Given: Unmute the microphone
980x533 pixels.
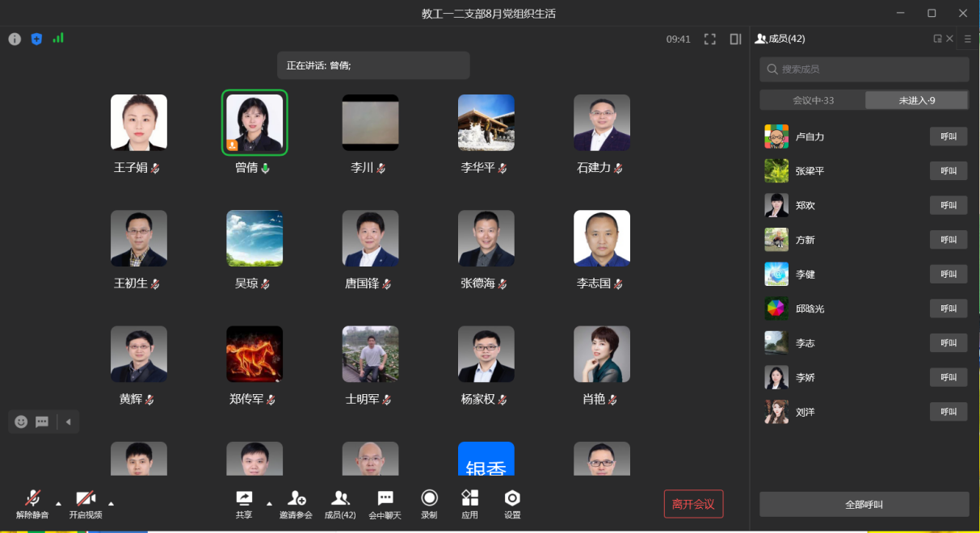Looking at the screenshot, I should 32,503.
